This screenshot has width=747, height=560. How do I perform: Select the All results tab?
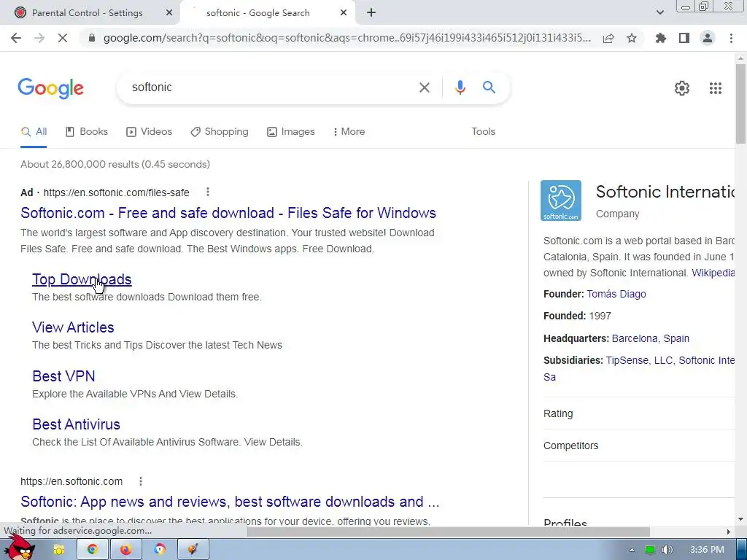[34, 132]
